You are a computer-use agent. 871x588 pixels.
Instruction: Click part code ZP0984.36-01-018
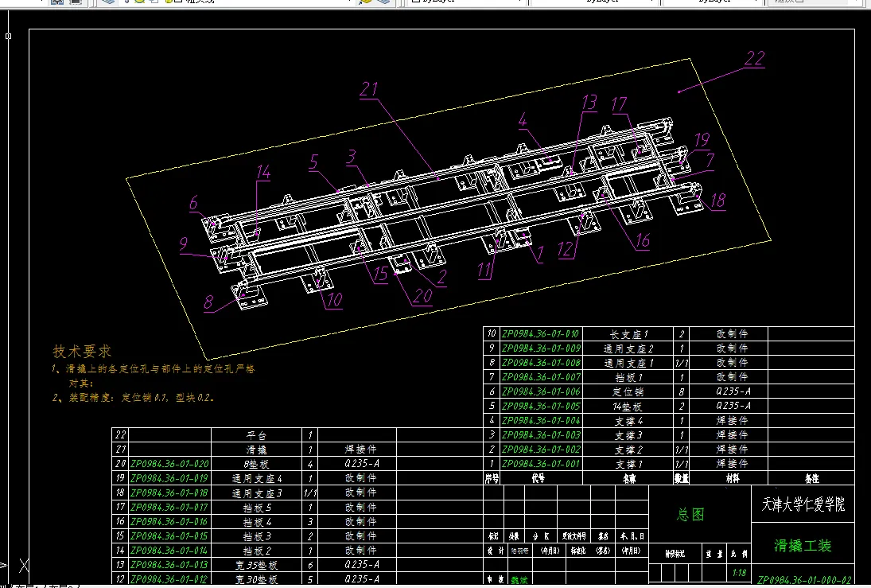(x=169, y=493)
